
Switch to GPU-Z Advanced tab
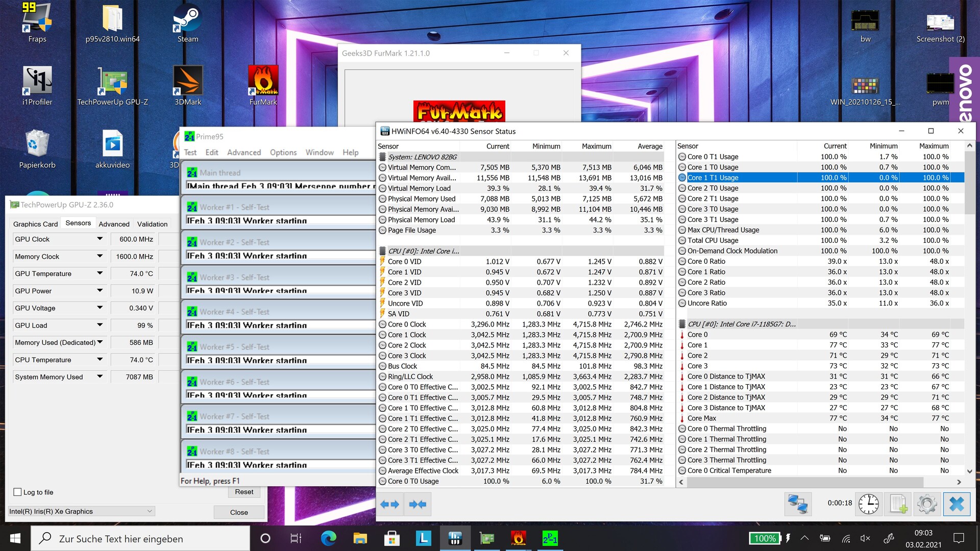tap(114, 224)
